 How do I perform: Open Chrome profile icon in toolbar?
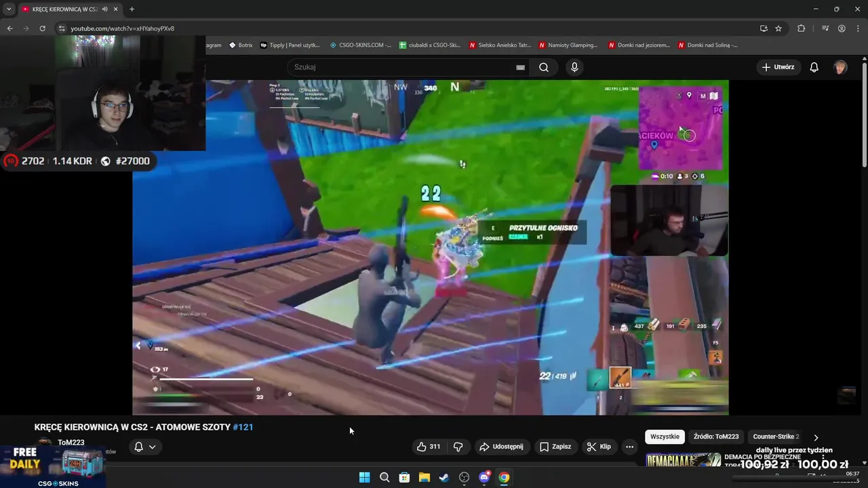pyautogui.click(x=842, y=28)
